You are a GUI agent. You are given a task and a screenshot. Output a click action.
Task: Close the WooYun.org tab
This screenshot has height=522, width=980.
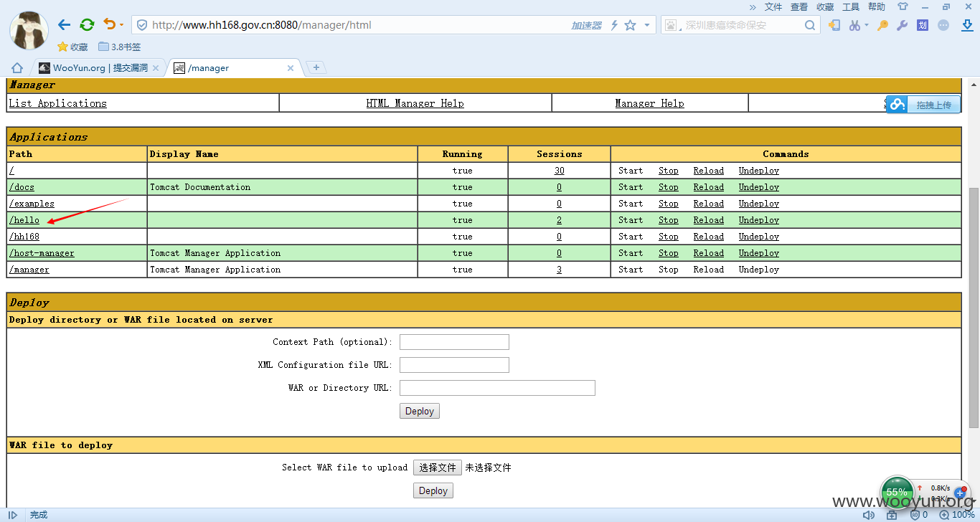click(x=156, y=68)
